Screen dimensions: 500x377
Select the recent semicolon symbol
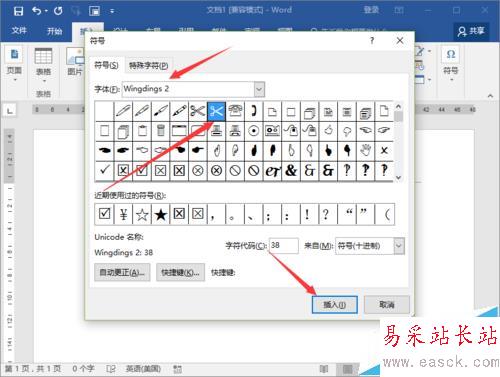pos(272,214)
